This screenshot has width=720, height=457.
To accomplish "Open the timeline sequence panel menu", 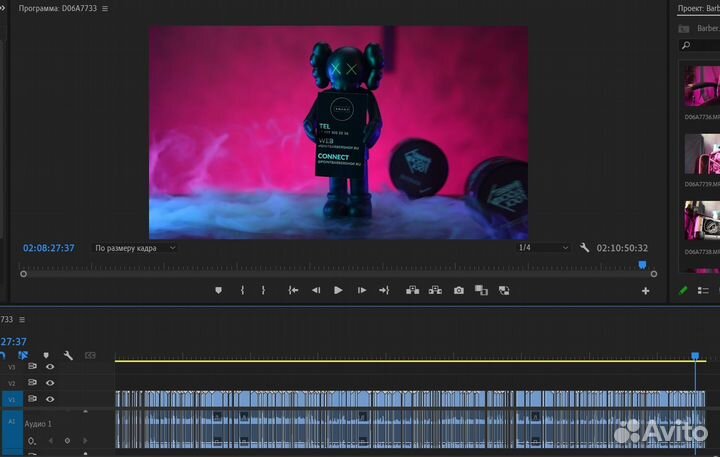I will 22,320.
